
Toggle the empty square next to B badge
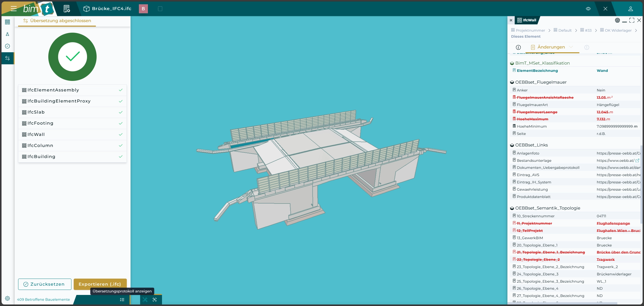[x=160, y=9]
